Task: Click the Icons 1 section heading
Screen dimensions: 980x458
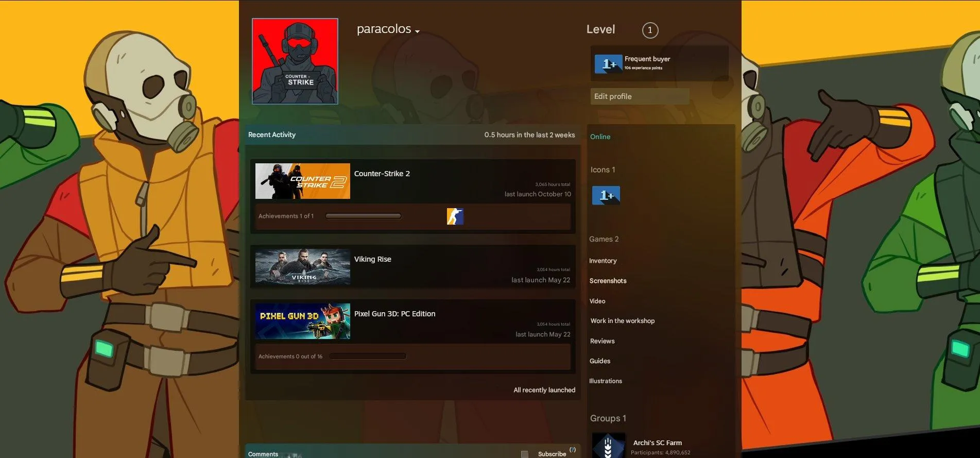Action: click(x=603, y=169)
